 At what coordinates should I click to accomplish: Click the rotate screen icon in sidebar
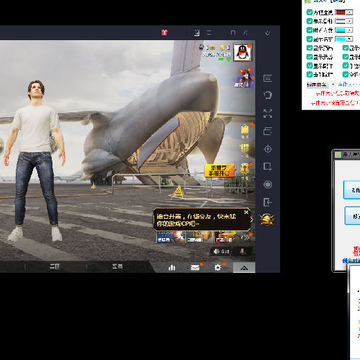267,96
